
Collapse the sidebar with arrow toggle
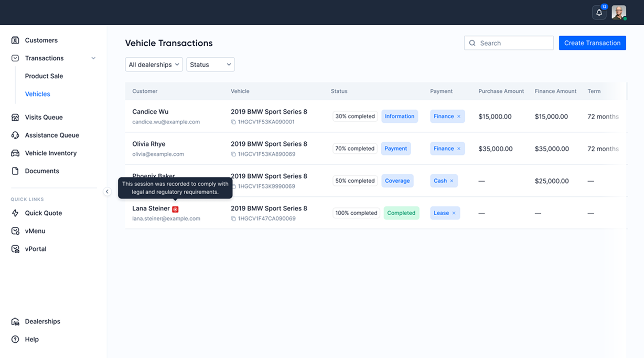point(107,192)
